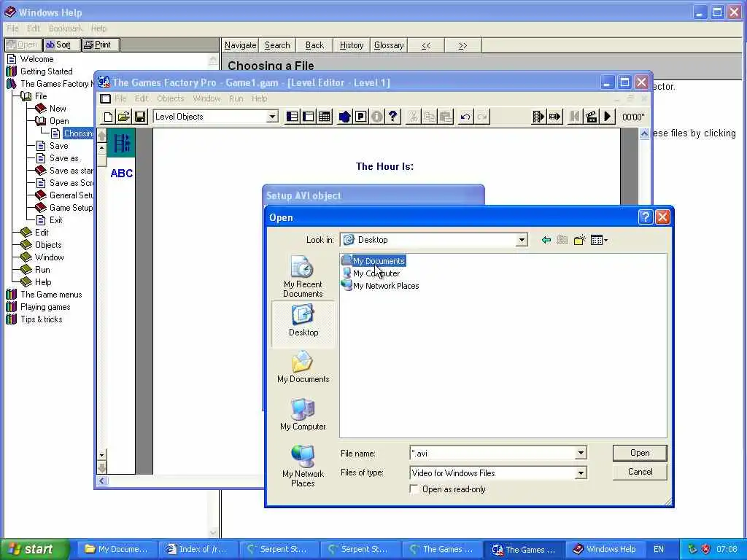Click the previous topic << button
The width and height of the screenshot is (747, 560).
pos(426,45)
